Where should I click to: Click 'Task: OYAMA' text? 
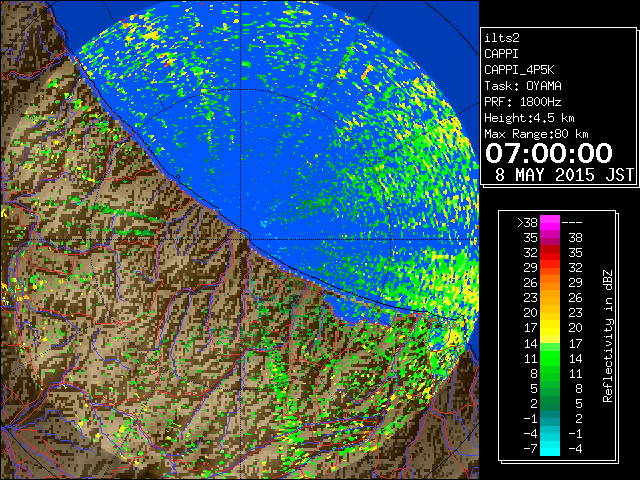pyautogui.click(x=523, y=86)
